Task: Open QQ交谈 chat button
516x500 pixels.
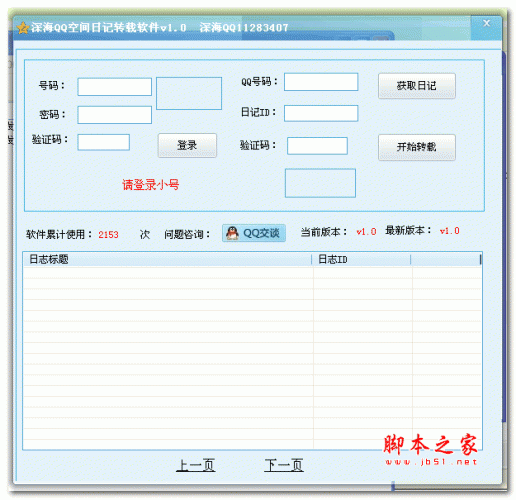Action: pos(254,233)
